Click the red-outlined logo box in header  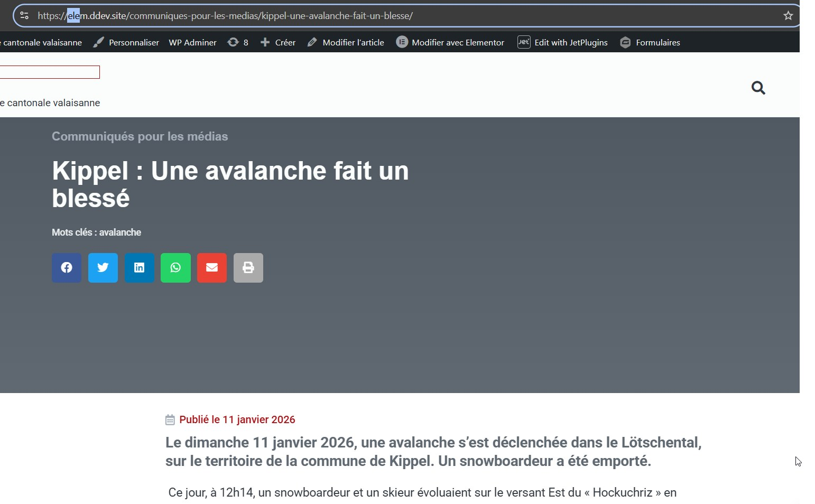pos(50,72)
